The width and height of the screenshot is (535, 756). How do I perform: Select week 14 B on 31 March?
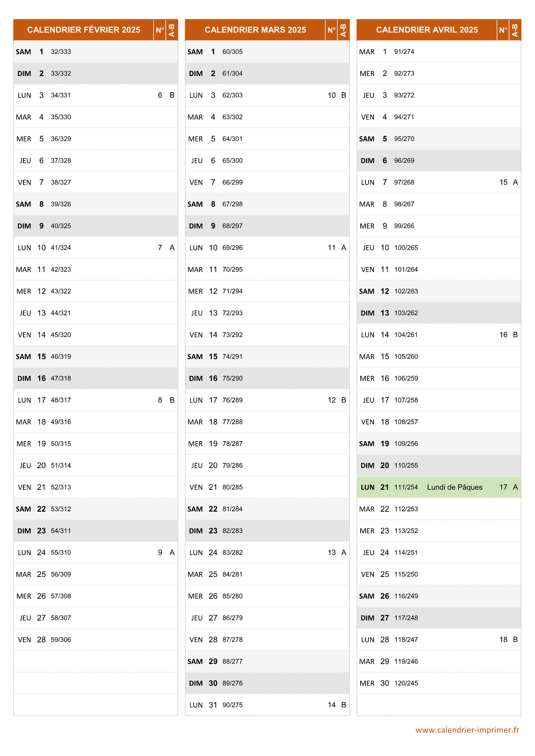(x=337, y=705)
